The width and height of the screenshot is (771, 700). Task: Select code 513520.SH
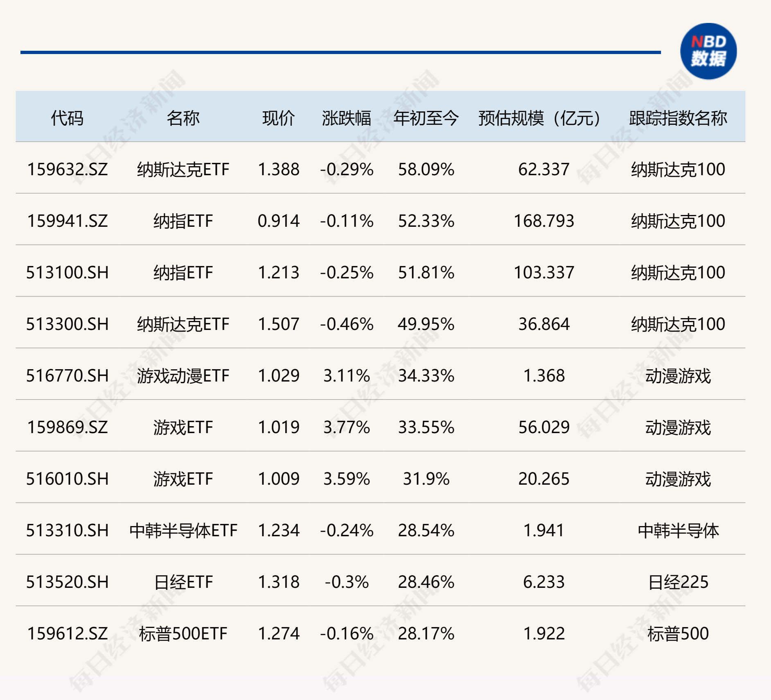[x=67, y=582]
